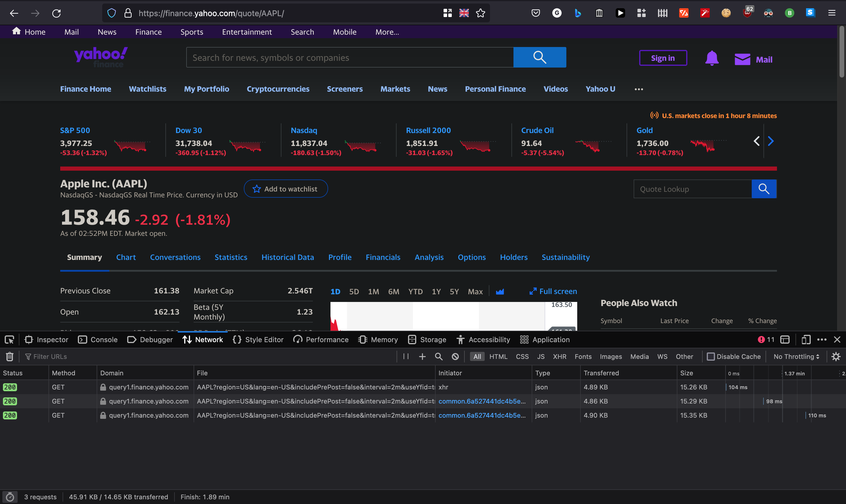This screenshot has height=504, width=846.
Task: Open the No Throttling dropdown
Action: pyautogui.click(x=796, y=356)
